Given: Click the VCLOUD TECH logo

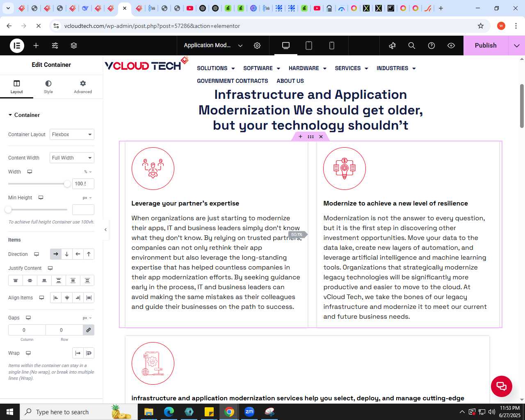Looking at the screenshot, I should click(x=146, y=64).
